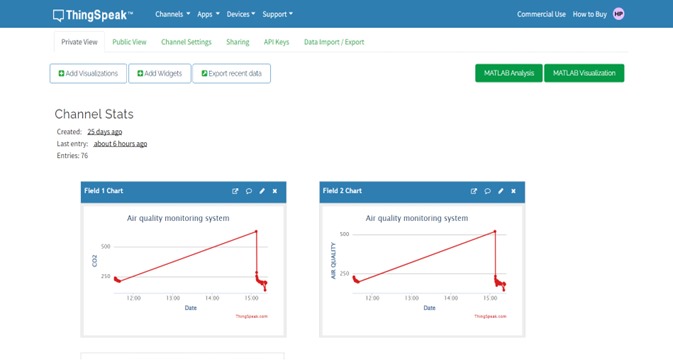Select the Private View tab
The height and width of the screenshot is (360, 673).
click(79, 42)
